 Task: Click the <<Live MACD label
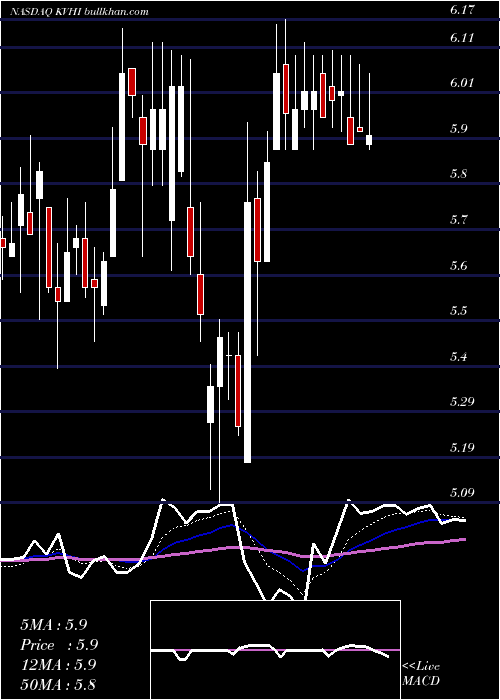pyautogui.click(x=421, y=673)
